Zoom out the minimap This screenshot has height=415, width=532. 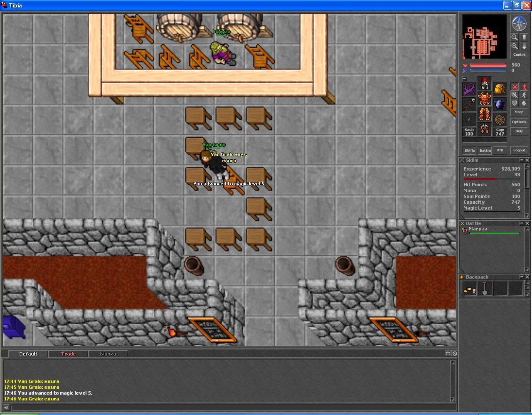coord(515,37)
